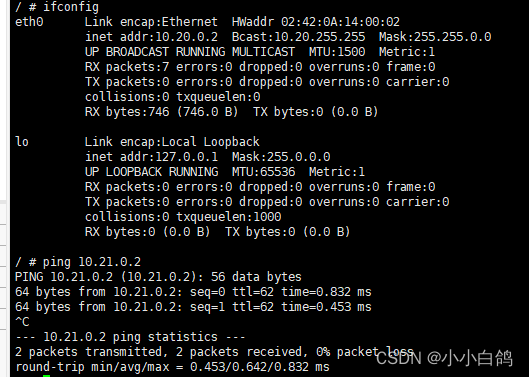Screen dimensions: 529x377
Task: Click the green terminal cursor block
Action: pyautogui.click(x=47, y=376)
